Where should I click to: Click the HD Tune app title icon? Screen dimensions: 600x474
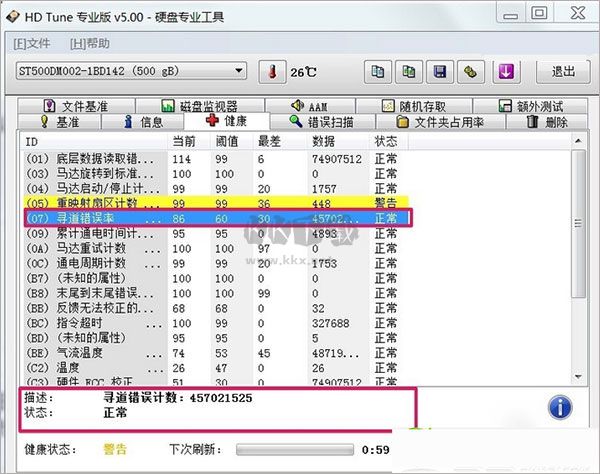pyautogui.click(x=13, y=17)
